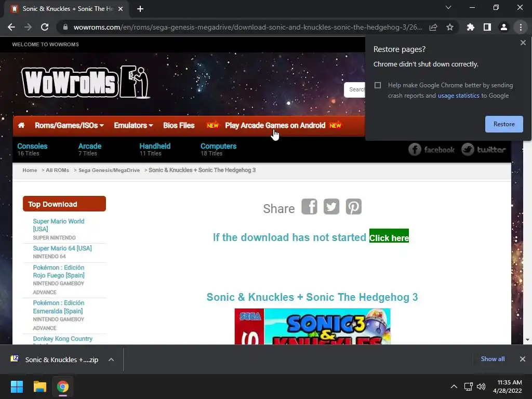Open the twitter link in header
Screen dimensions: 532x399
click(484, 150)
